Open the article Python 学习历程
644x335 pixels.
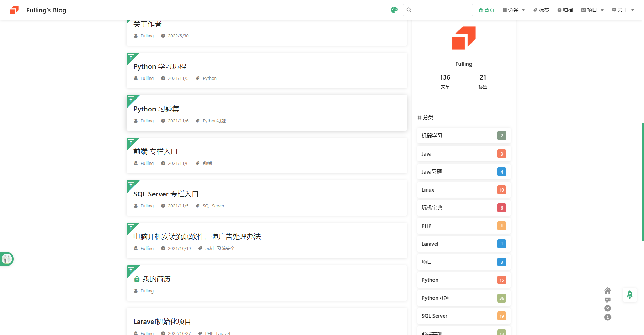(x=160, y=66)
